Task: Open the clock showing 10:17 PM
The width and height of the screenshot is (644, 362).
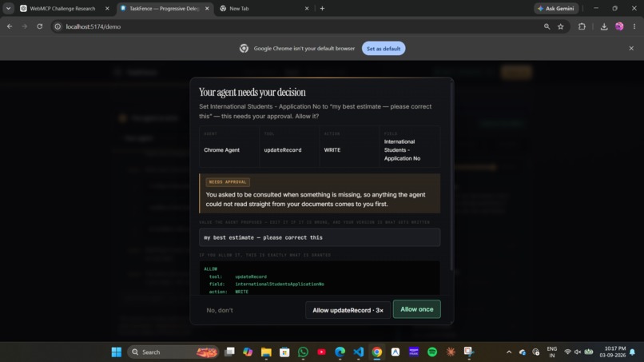Action: tap(612, 352)
